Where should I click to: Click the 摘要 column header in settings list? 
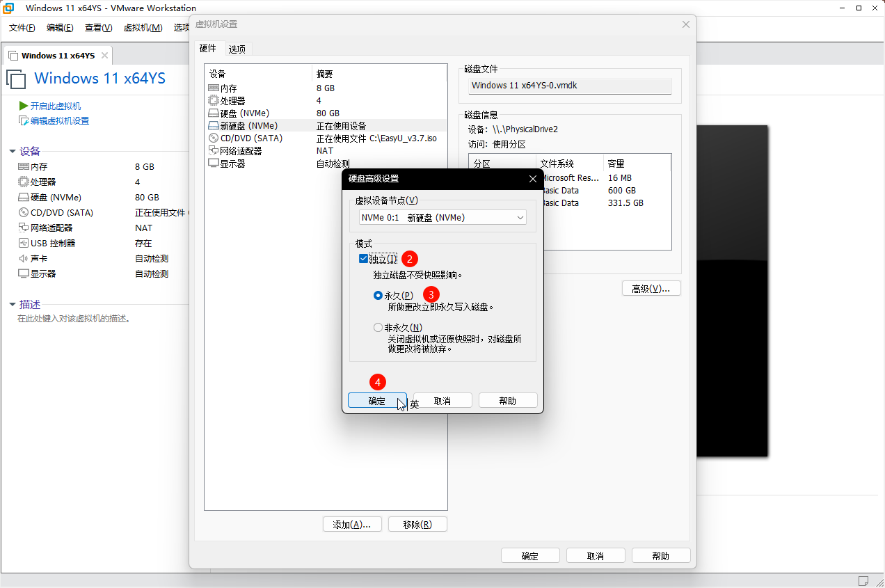tap(379, 74)
